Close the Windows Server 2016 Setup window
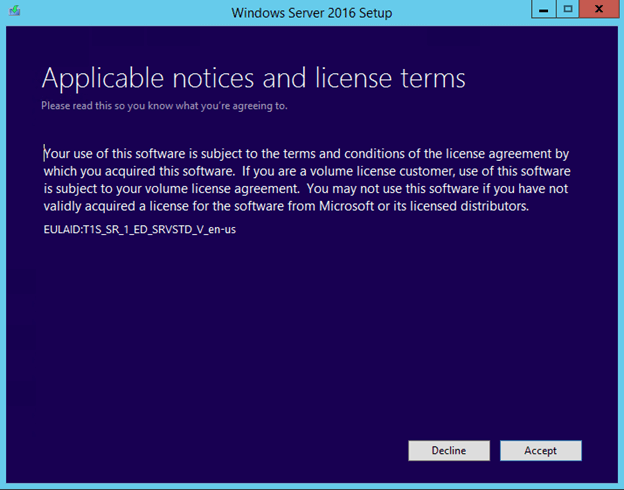Image resolution: width=624 pixels, height=490 pixels. [x=599, y=9]
